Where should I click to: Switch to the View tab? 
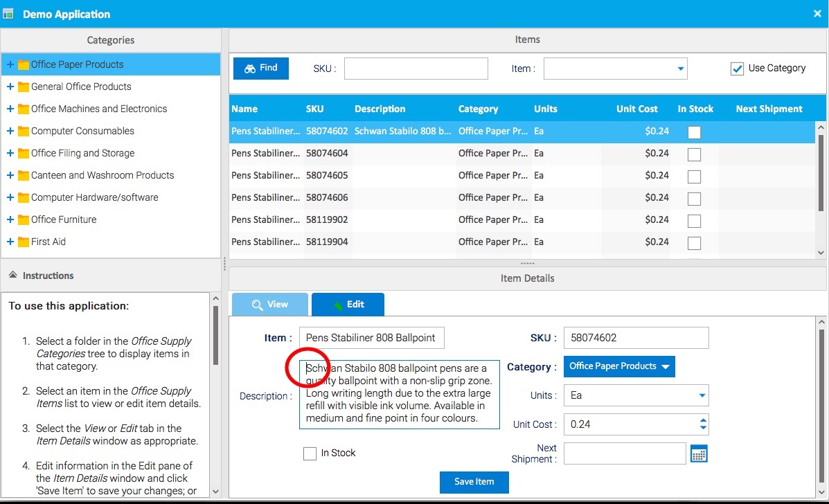coord(269,305)
